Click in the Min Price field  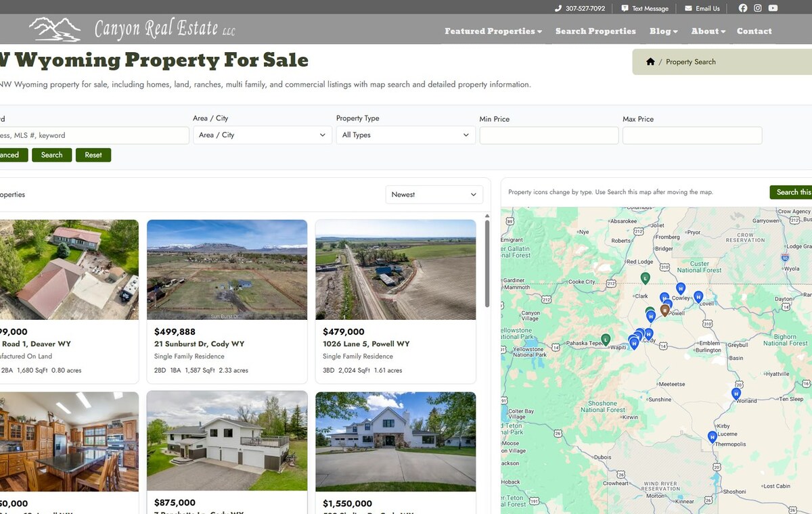click(x=549, y=135)
